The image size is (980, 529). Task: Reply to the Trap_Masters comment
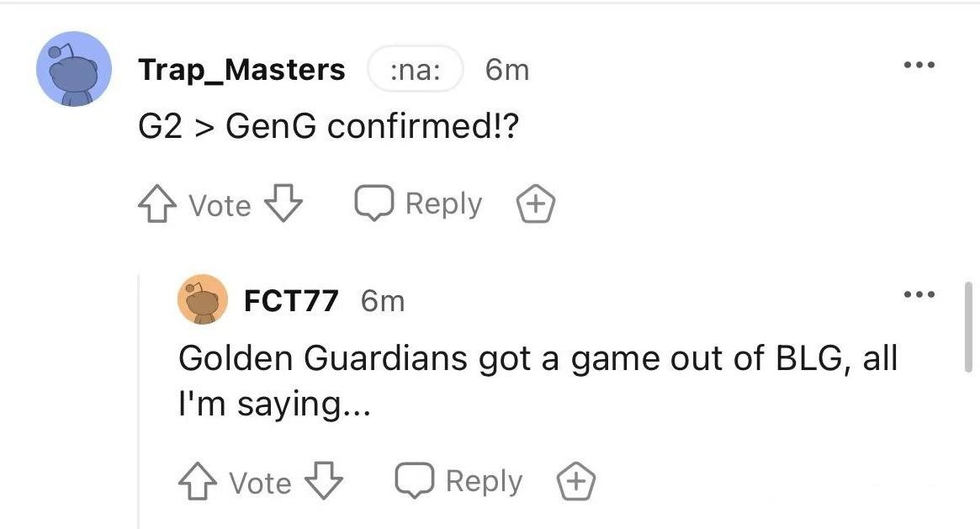(419, 204)
